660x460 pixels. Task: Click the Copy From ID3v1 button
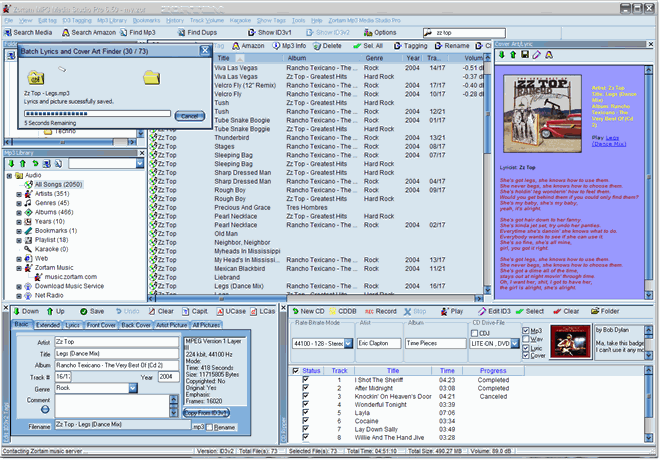point(206,411)
